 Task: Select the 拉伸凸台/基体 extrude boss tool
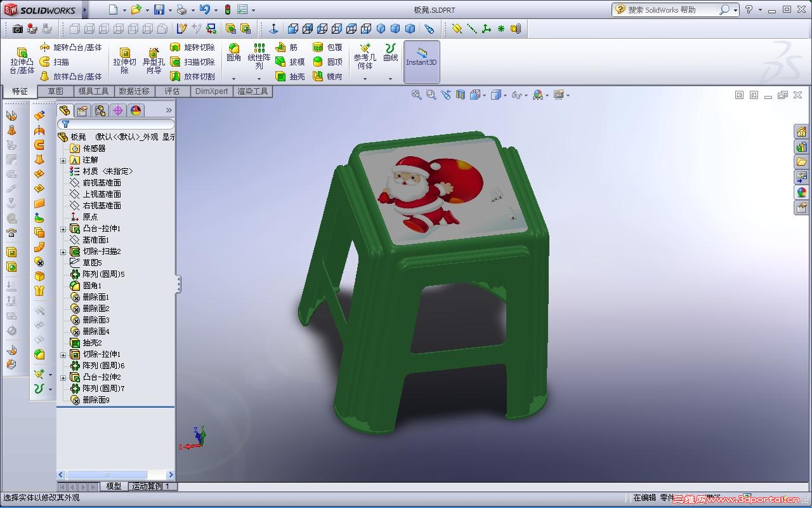click(x=22, y=62)
